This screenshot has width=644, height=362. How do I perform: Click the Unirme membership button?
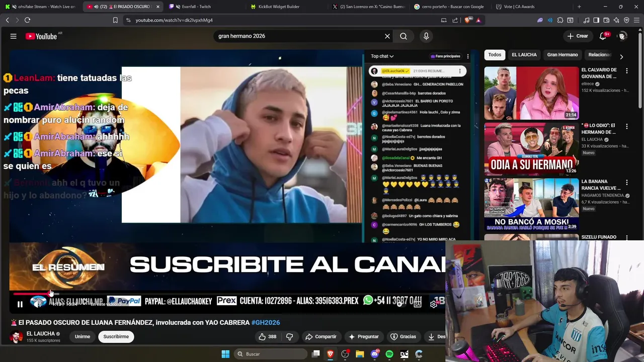[x=83, y=337]
